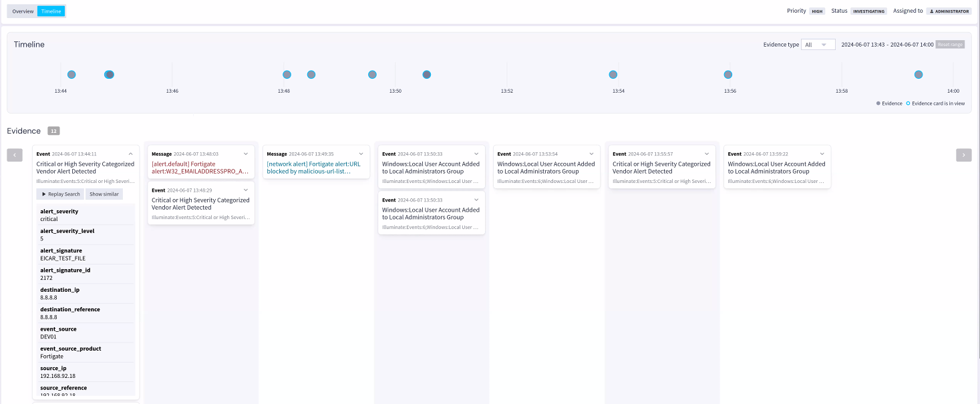Open the Evidence type dropdown
This screenshot has width=980, height=404.
point(818,45)
